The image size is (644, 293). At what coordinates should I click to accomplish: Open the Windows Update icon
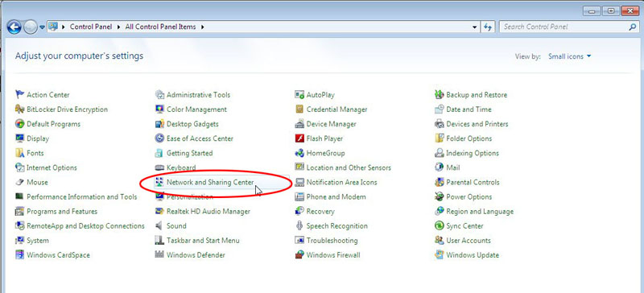440,255
